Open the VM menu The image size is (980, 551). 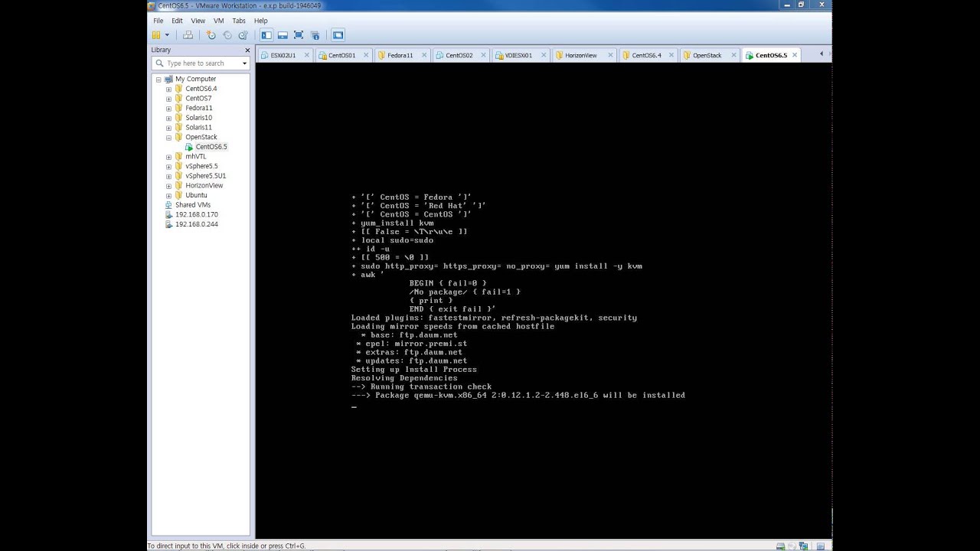(x=219, y=21)
